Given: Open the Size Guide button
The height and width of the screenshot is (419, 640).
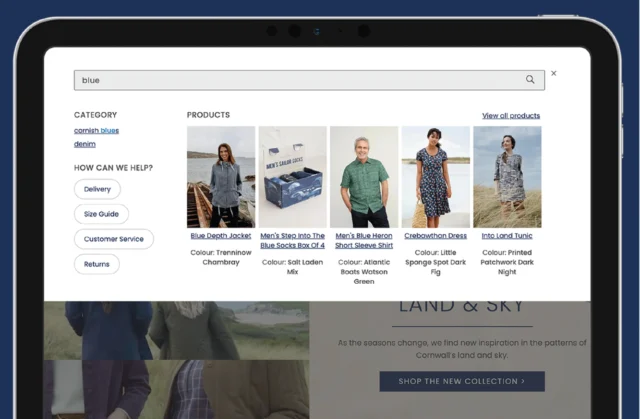Looking at the screenshot, I should (101, 213).
